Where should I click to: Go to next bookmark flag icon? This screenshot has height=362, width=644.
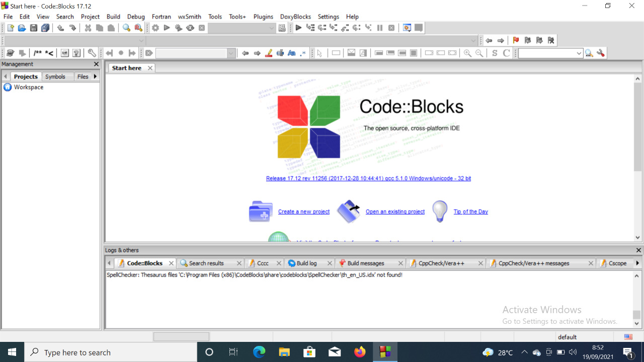point(539,41)
